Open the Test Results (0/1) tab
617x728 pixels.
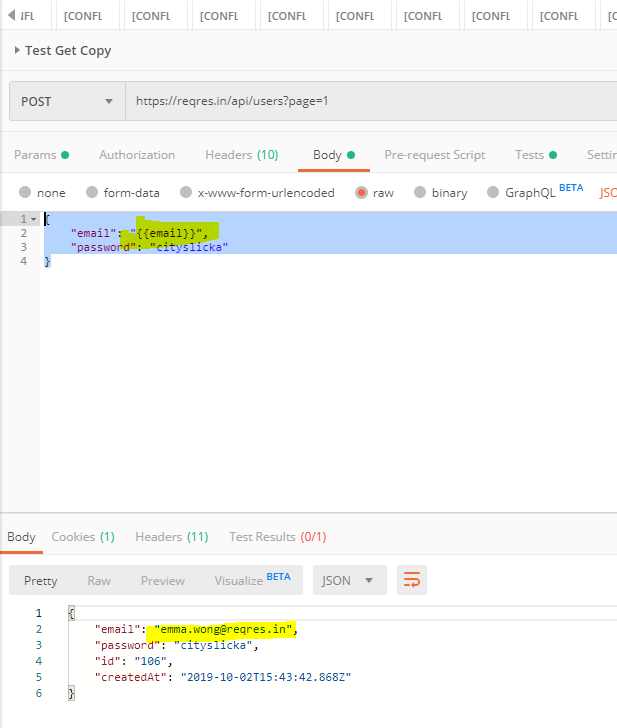(x=278, y=537)
